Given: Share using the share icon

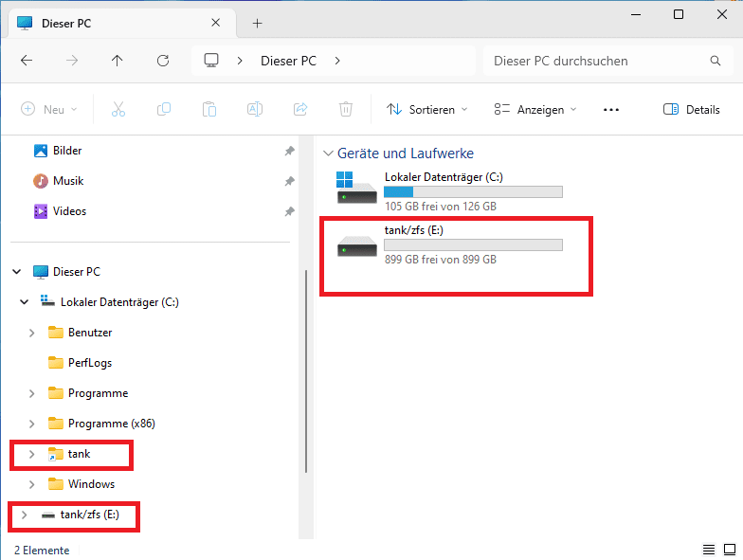Looking at the screenshot, I should (300, 110).
